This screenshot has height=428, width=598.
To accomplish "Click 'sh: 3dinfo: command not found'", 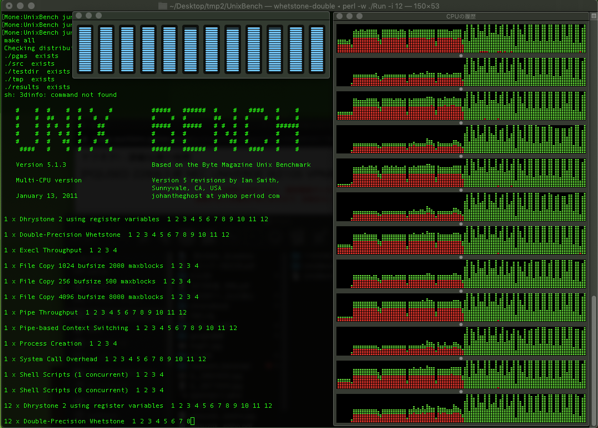I will (x=60, y=95).
